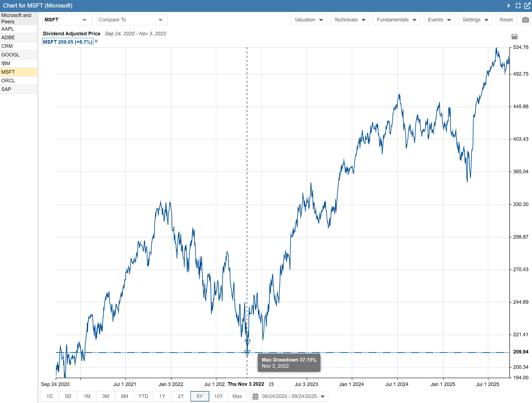
Task: Click the pop-out external window icon
Action: click(527, 6)
